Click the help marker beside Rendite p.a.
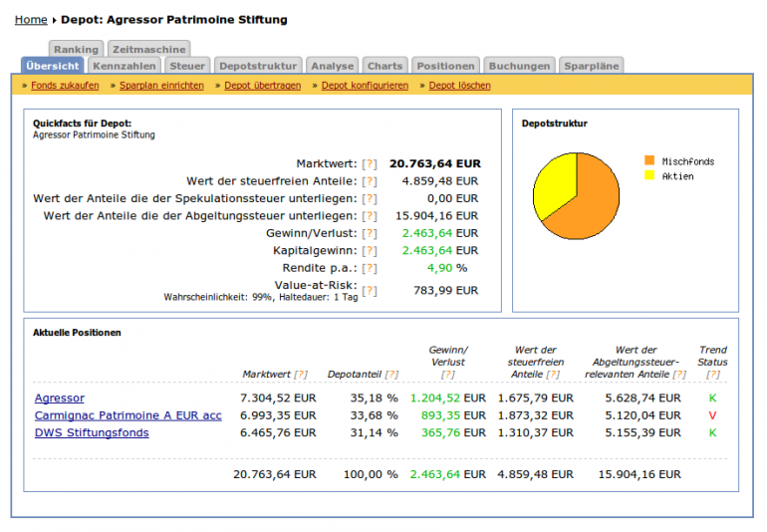The width and height of the screenshot is (767, 532). coord(370,268)
